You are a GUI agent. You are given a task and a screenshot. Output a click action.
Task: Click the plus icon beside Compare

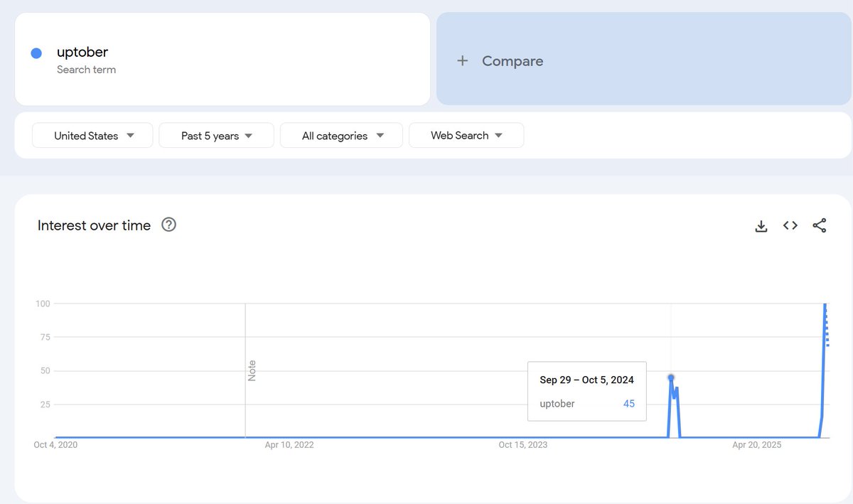[462, 61]
